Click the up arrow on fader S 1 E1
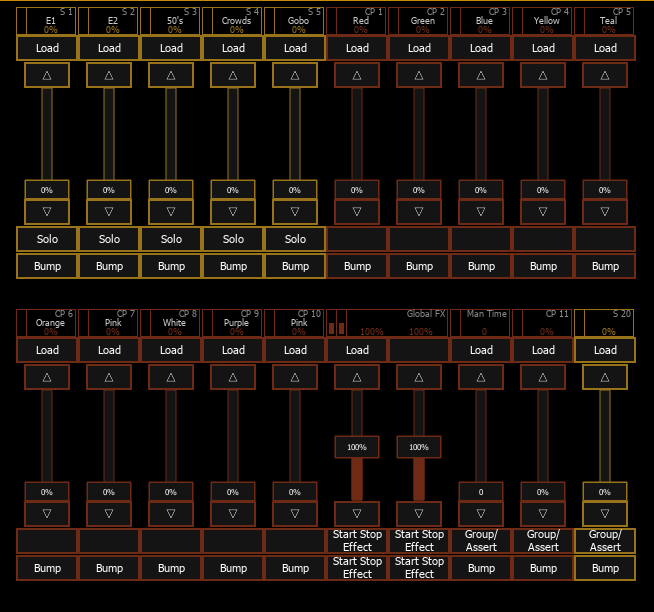Viewport: 654px width, 612px height. (x=47, y=76)
